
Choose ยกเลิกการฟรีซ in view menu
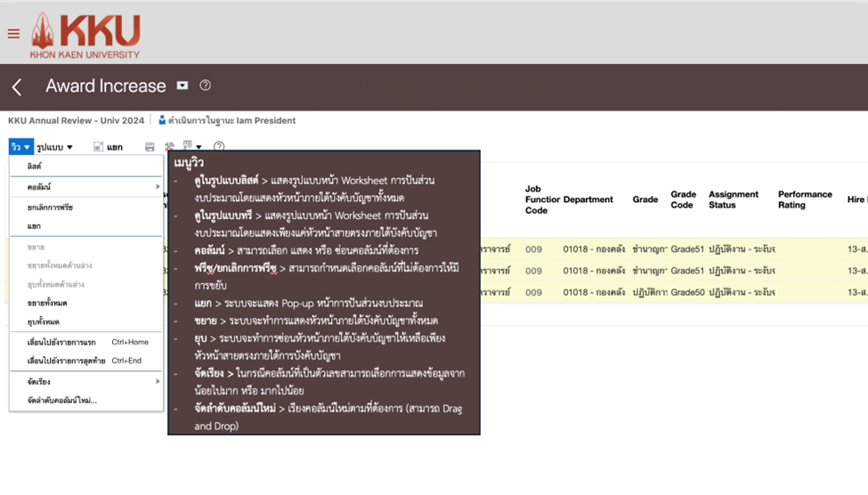point(51,207)
